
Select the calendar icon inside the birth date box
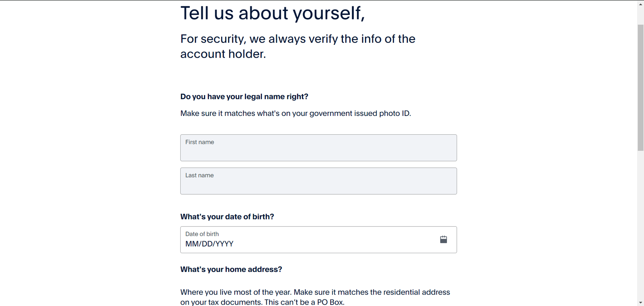[x=444, y=239]
